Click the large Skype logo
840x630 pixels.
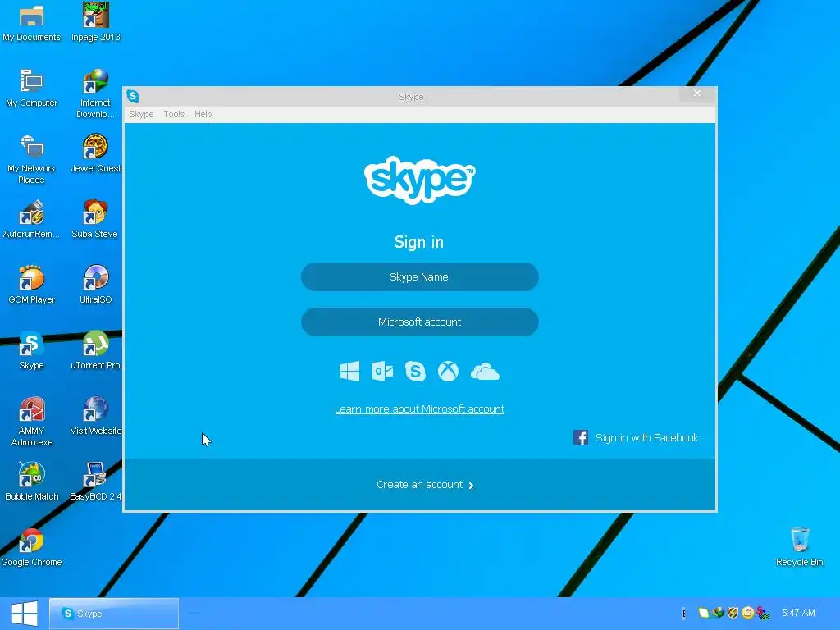click(x=419, y=180)
